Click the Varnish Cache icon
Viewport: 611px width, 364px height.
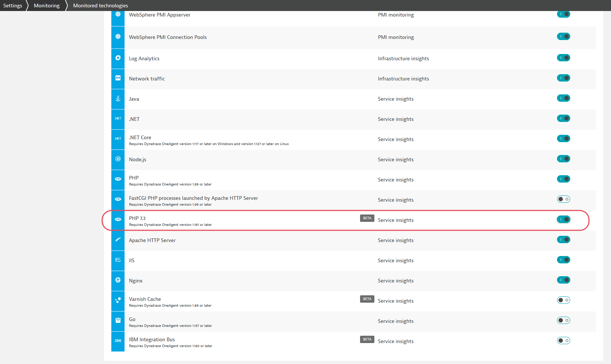[x=118, y=300]
